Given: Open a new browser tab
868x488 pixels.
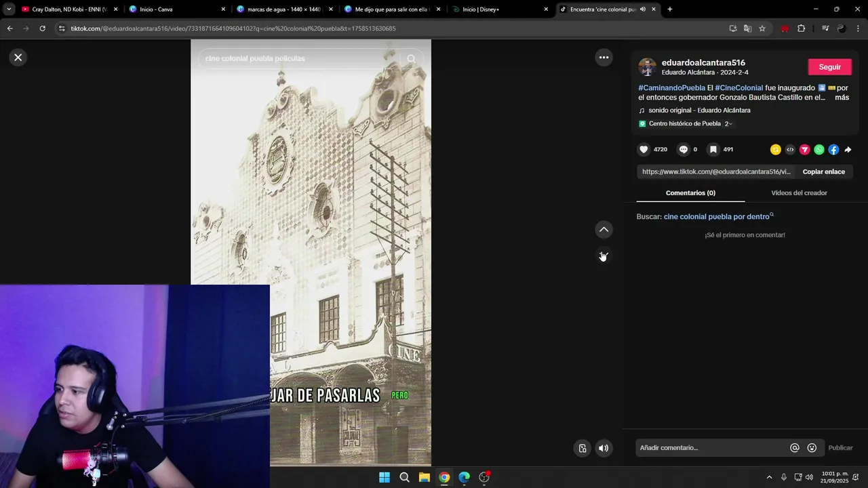Looking at the screenshot, I should point(670,9).
